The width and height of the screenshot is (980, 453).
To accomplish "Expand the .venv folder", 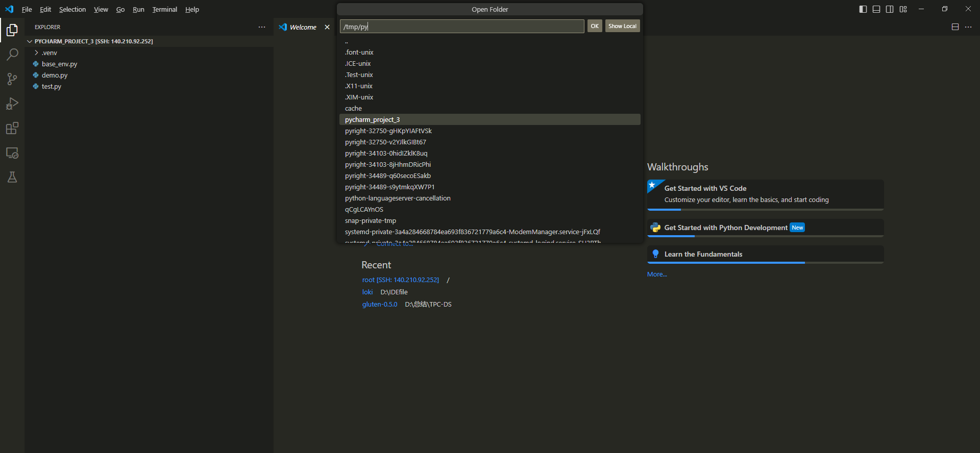I will [x=36, y=53].
